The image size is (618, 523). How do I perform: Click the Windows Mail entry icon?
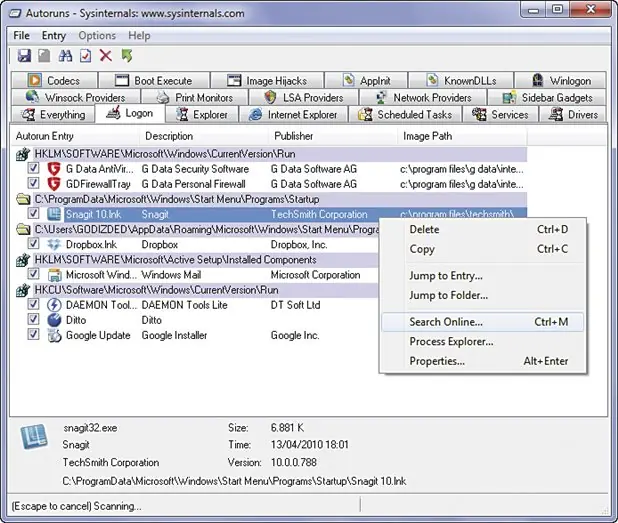click(x=54, y=275)
